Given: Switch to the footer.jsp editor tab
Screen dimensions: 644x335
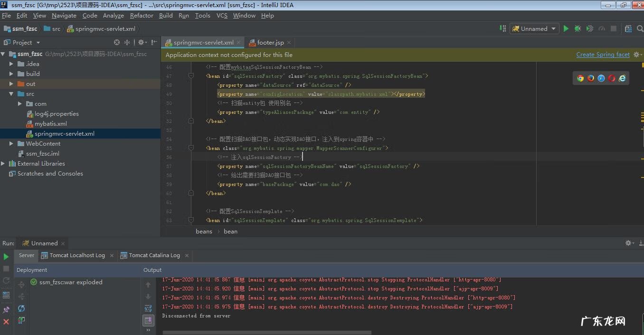Looking at the screenshot, I should tap(270, 42).
